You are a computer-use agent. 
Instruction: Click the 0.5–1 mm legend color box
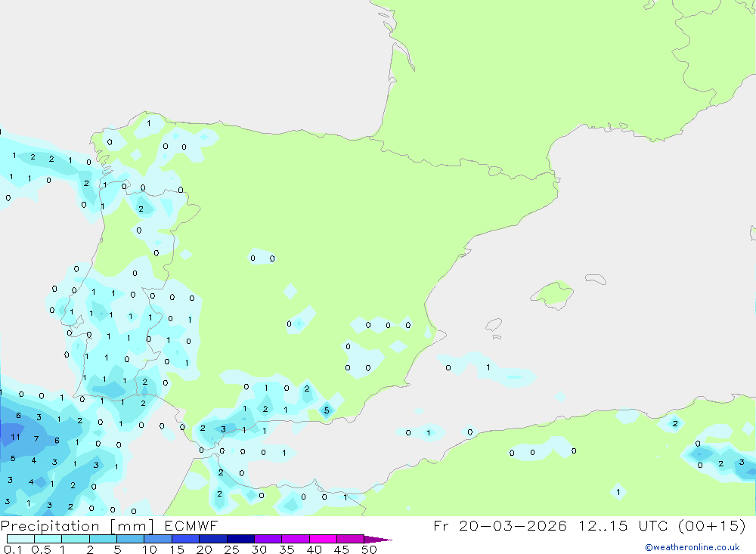pyautogui.click(x=48, y=539)
